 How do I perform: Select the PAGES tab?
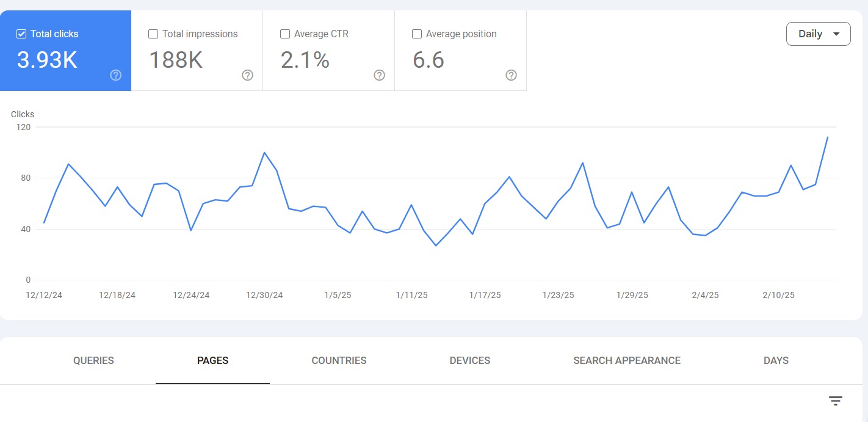[x=212, y=360]
